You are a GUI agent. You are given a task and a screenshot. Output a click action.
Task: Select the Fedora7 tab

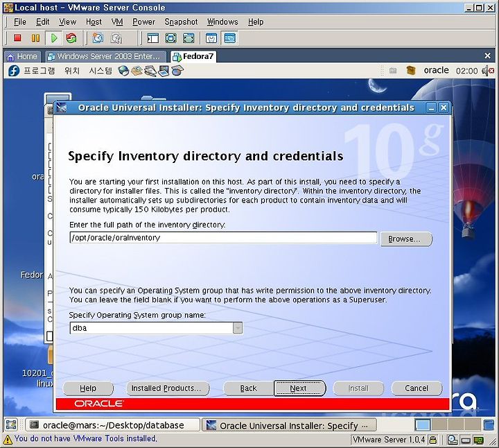[x=193, y=57]
